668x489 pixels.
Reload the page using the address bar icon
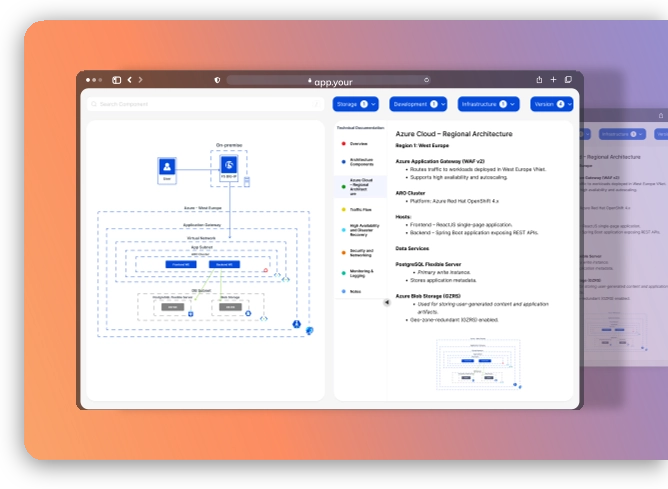(x=426, y=80)
